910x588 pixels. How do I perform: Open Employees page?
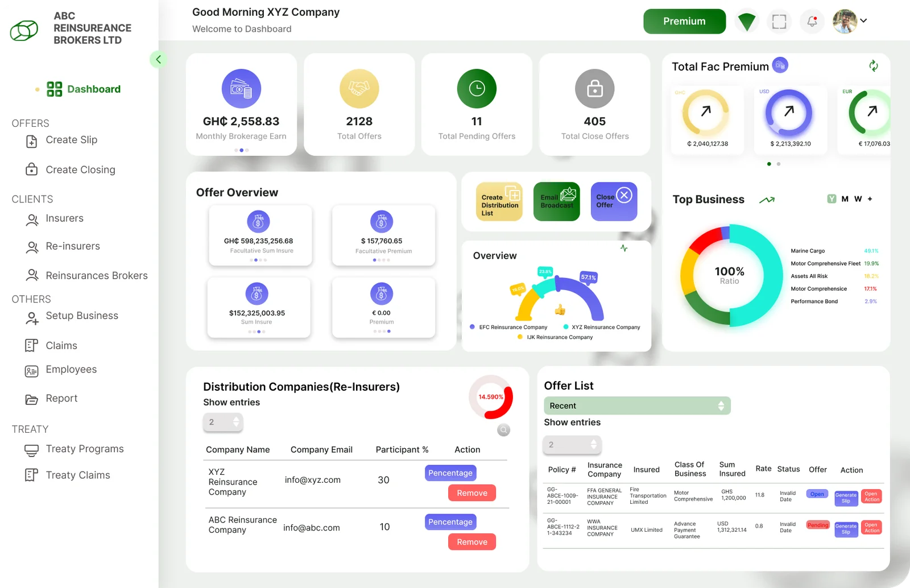(x=60, y=370)
